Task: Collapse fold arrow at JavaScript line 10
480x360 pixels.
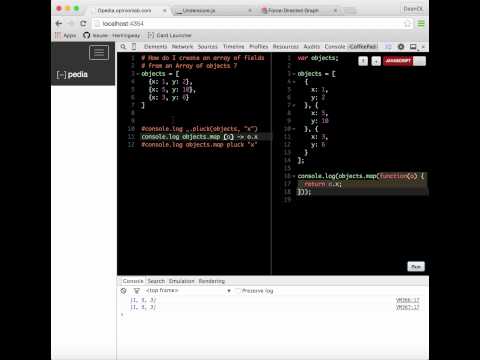Action: [294, 129]
